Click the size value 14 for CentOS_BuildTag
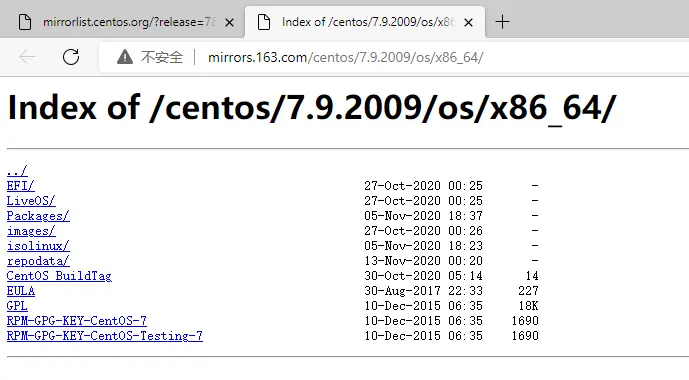Viewport: 689px width, 380px height. coord(532,275)
